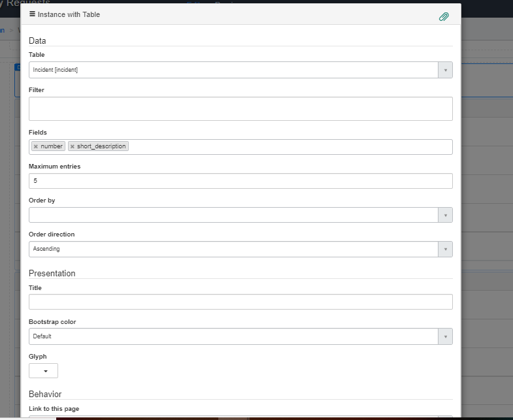Screen dimensions: 513x420
Task: Select the "number" tag label
Action: (x=52, y=146)
